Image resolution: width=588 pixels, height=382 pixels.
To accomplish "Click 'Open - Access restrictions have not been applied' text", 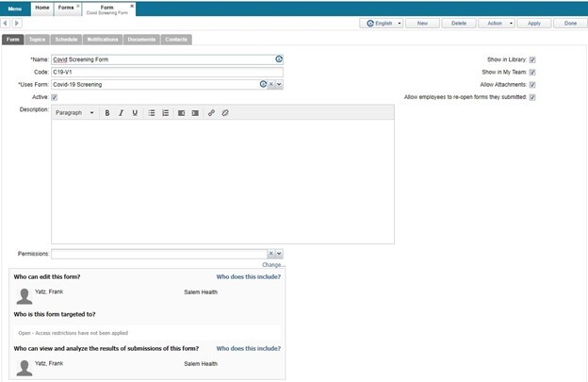I will click(73, 333).
